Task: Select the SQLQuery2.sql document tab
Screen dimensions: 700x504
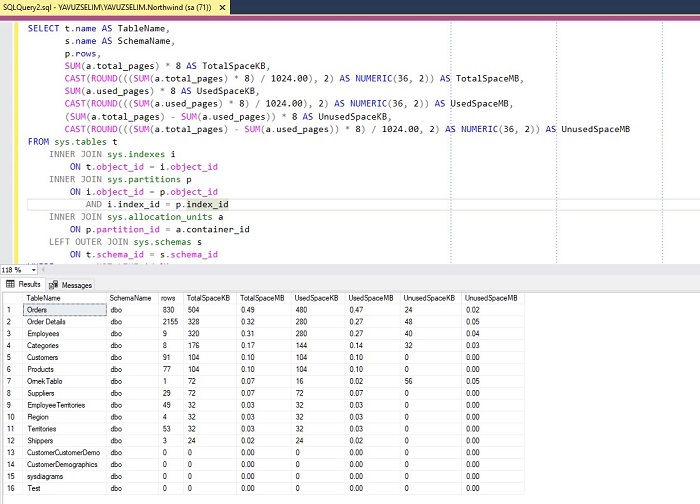Action: coord(115,7)
